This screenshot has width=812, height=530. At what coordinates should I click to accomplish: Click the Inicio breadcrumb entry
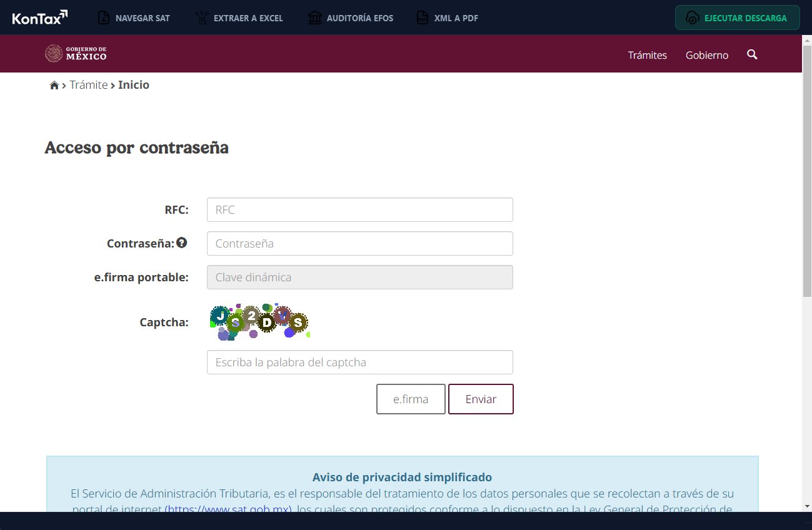tap(134, 84)
